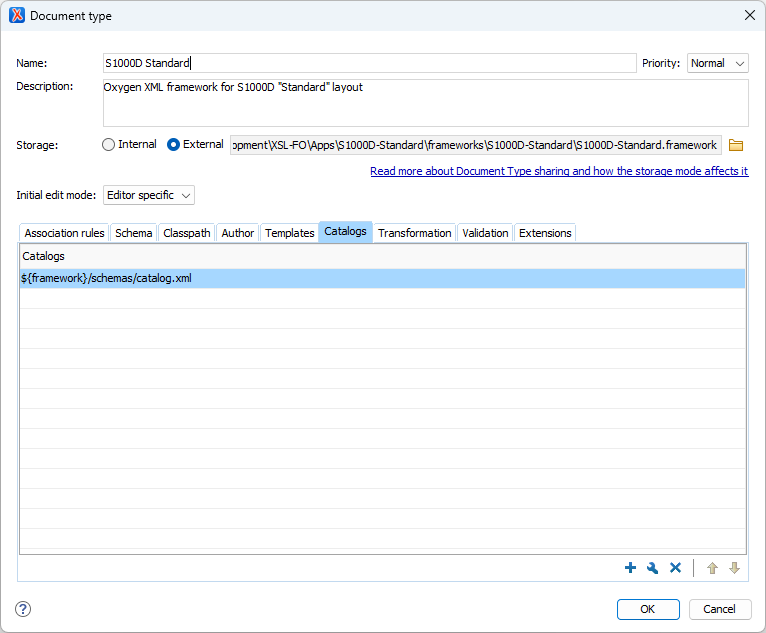Switch to the Association rules tab
Viewport: 766px width, 633px height.
pyautogui.click(x=64, y=233)
